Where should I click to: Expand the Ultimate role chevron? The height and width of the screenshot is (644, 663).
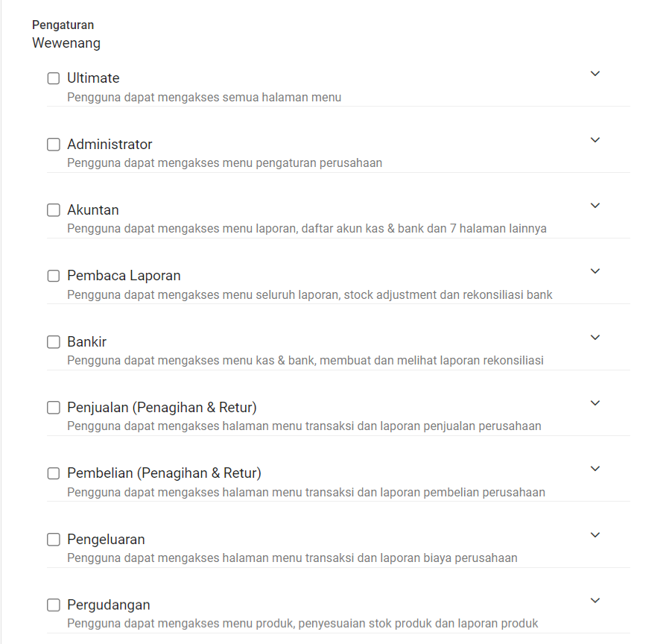(x=595, y=74)
